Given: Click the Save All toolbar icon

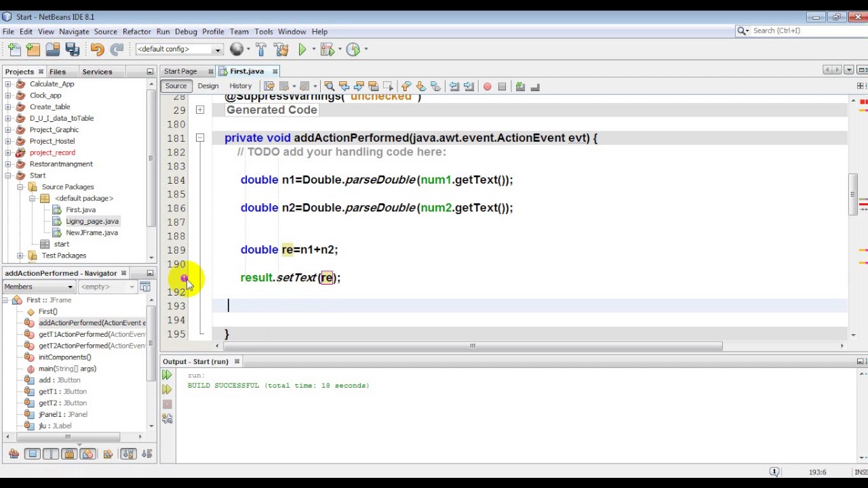Looking at the screenshot, I should click(x=73, y=49).
